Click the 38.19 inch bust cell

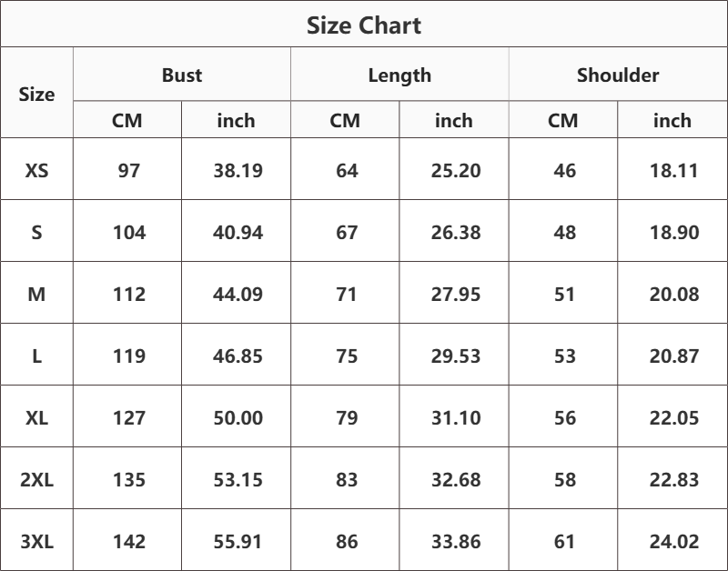238,170
